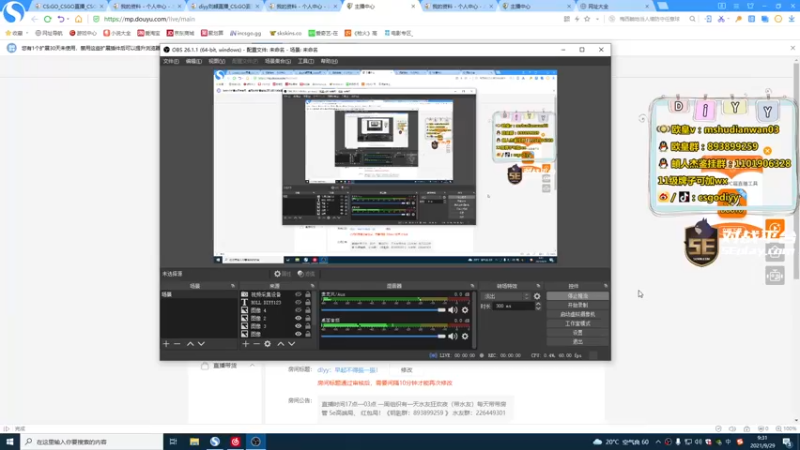Image resolution: width=800 pixels, height=450 pixels.
Task: Click the 开始录制 start recording button
Action: tap(577, 305)
